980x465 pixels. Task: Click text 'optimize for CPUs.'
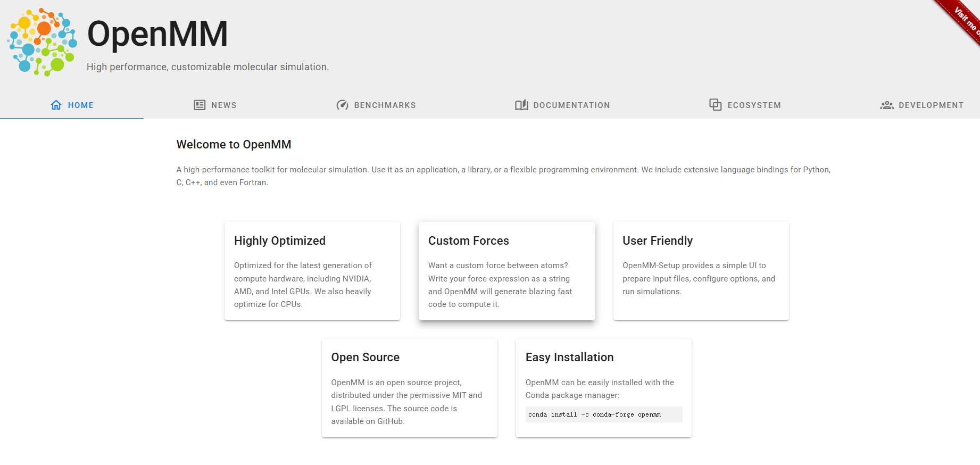pyautogui.click(x=268, y=304)
